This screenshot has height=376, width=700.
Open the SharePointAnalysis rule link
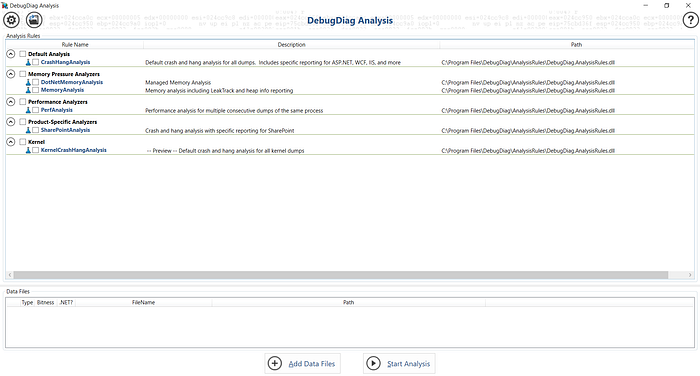(65, 130)
